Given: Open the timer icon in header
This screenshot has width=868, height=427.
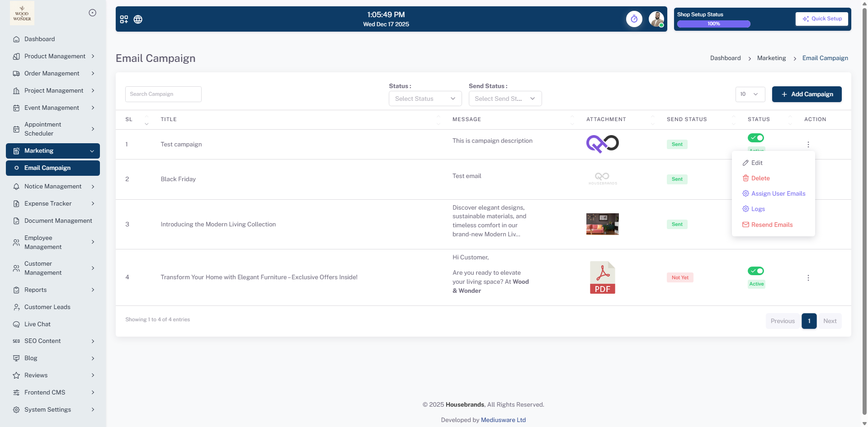Looking at the screenshot, I should 634,19.
